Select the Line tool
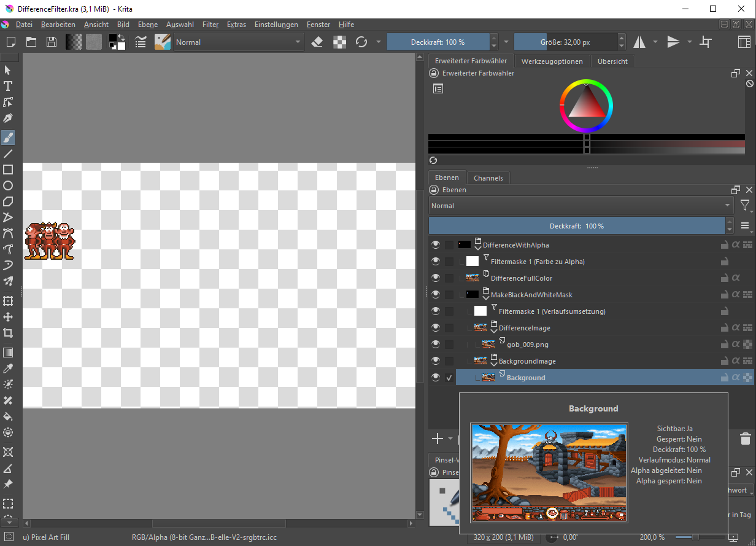 click(x=8, y=154)
